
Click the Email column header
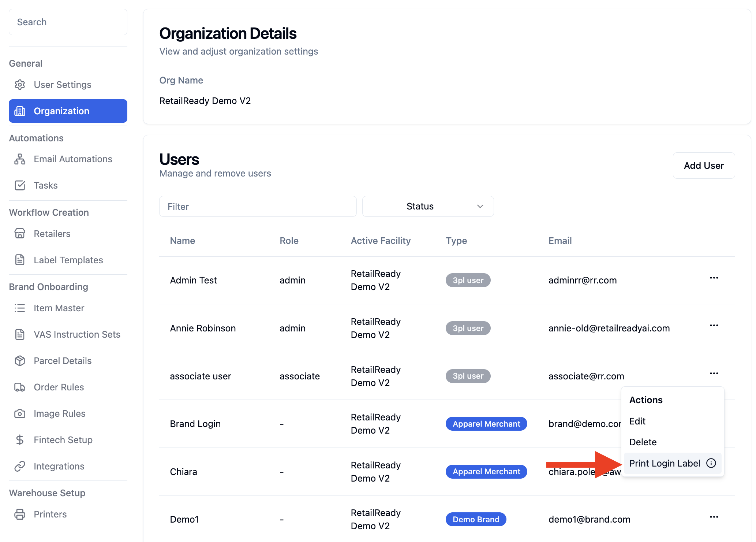pos(560,241)
